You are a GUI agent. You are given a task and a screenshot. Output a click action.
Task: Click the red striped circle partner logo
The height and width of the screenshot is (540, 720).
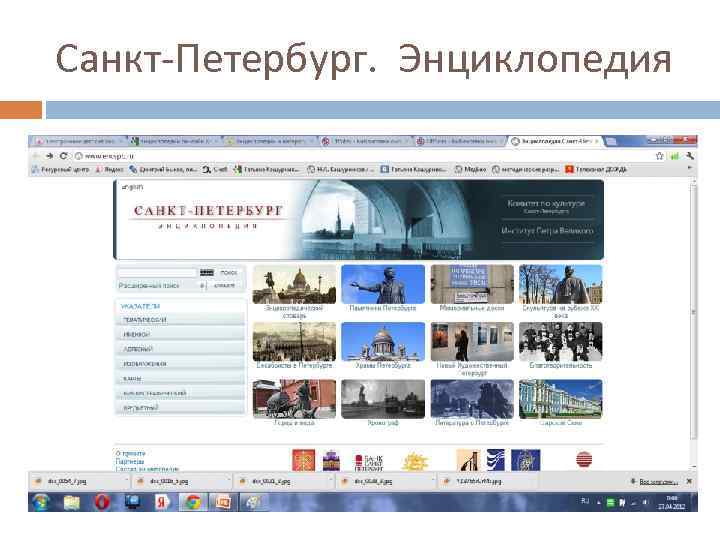point(584,459)
